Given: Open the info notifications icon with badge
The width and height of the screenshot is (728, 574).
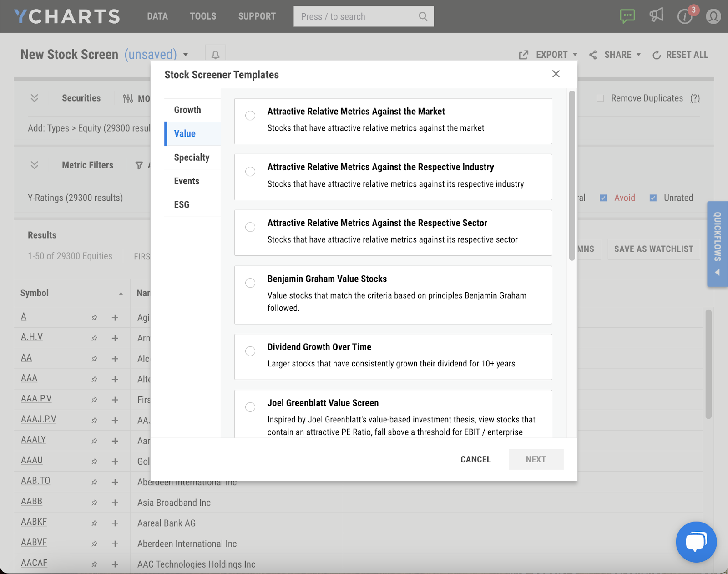Looking at the screenshot, I should (x=684, y=17).
